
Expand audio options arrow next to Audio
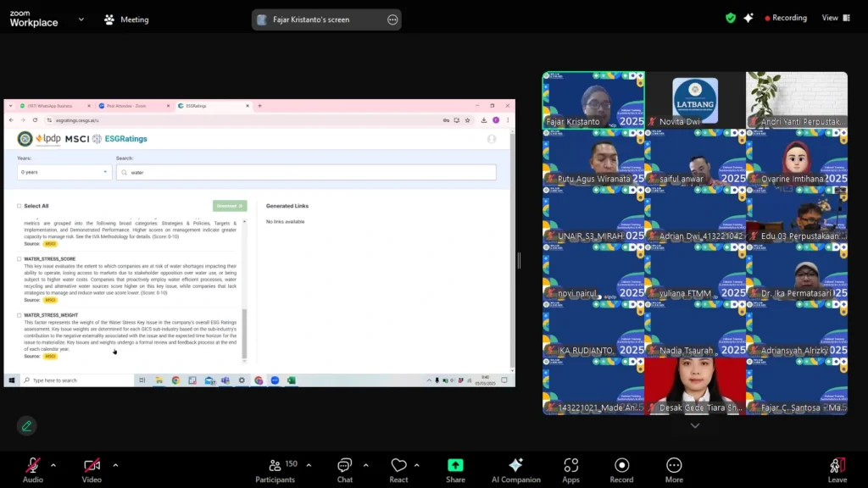click(x=53, y=465)
